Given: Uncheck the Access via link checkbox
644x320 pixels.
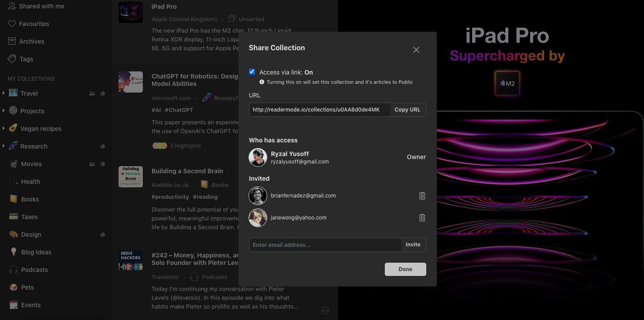Looking at the screenshot, I should [x=252, y=72].
